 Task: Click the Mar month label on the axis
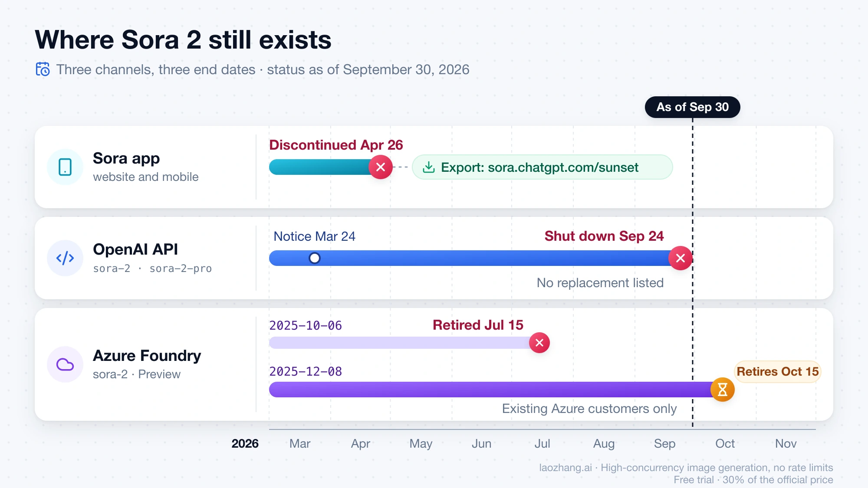click(x=300, y=443)
